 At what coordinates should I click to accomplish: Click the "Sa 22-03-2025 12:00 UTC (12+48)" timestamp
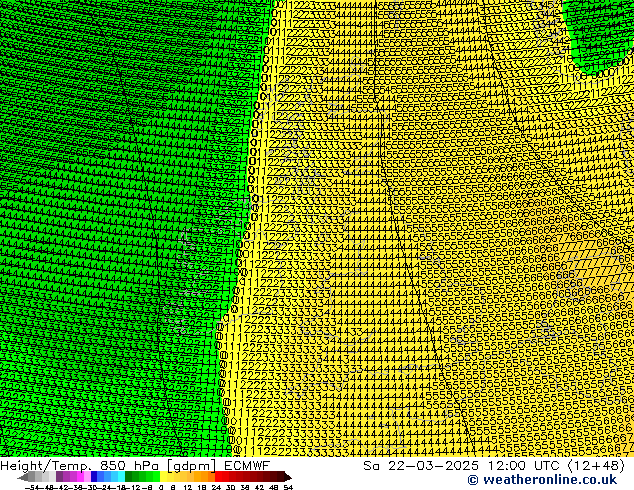[494, 466]
